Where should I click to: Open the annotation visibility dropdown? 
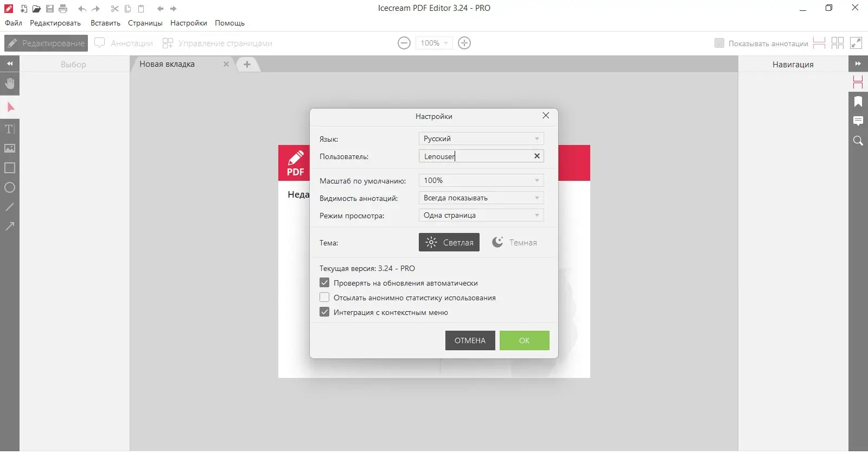(481, 198)
